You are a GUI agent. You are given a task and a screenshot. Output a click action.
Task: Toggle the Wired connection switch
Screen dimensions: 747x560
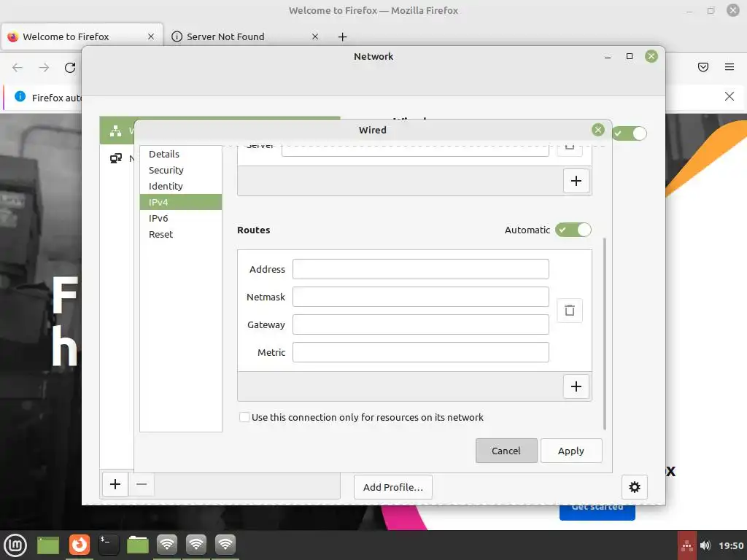(630, 134)
